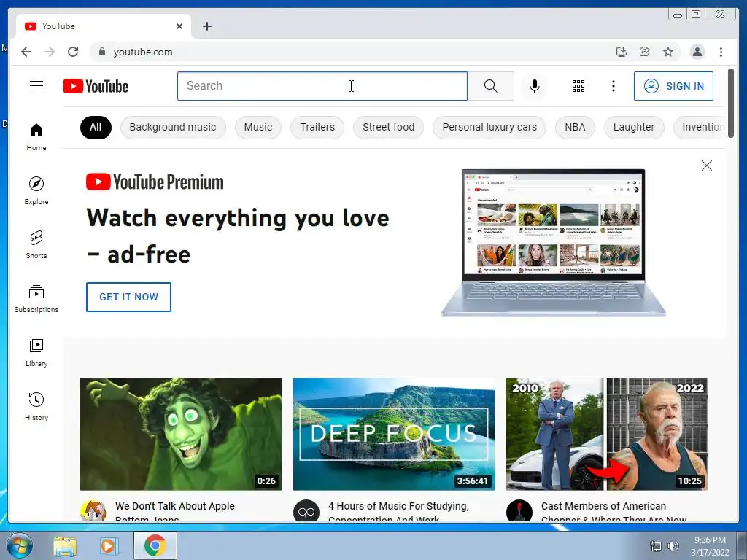Click the SIGN IN button
This screenshot has width=747, height=560.
(x=673, y=86)
